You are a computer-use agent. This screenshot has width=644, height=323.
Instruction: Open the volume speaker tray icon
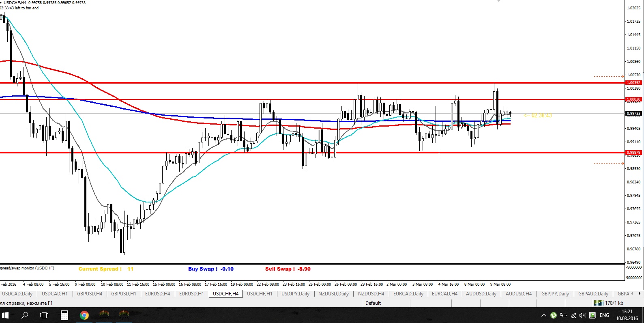(x=582, y=315)
